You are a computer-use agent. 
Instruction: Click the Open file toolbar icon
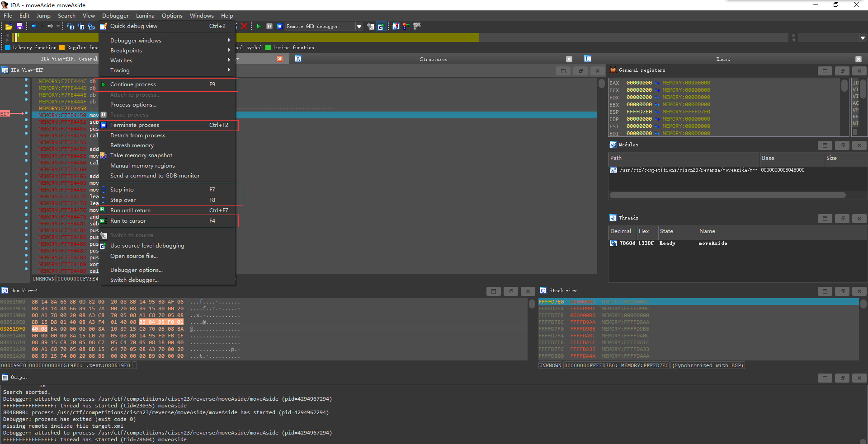[x=9, y=27]
